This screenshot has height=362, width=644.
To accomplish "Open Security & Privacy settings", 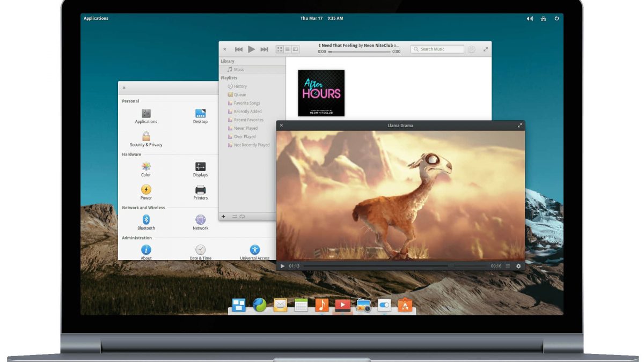I will [x=146, y=139].
